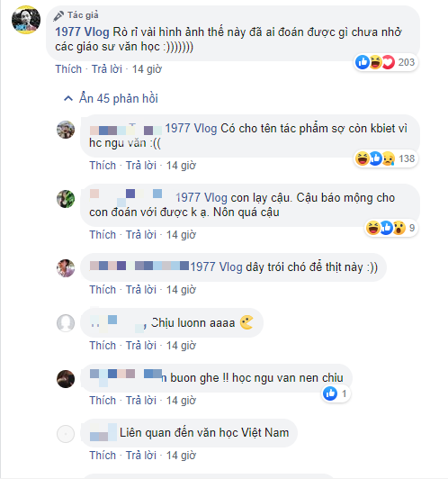Open the 1977 Vlog author avatar
Viewport: 448px width, 479px height.
coord(26,20)
